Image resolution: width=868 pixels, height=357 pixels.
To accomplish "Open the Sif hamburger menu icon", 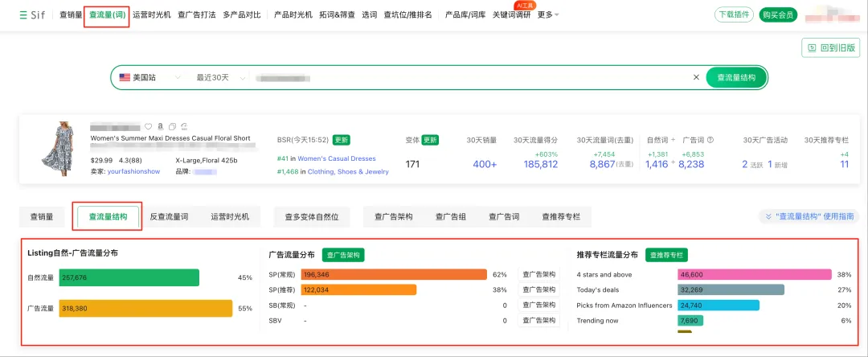I will tap(23, 15).
